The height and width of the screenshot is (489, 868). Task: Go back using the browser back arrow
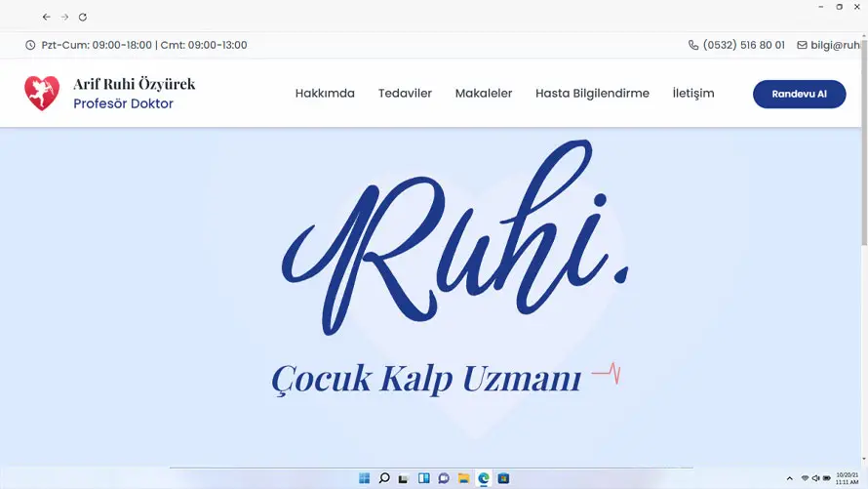pyautogui.click(x=47, y=18)
